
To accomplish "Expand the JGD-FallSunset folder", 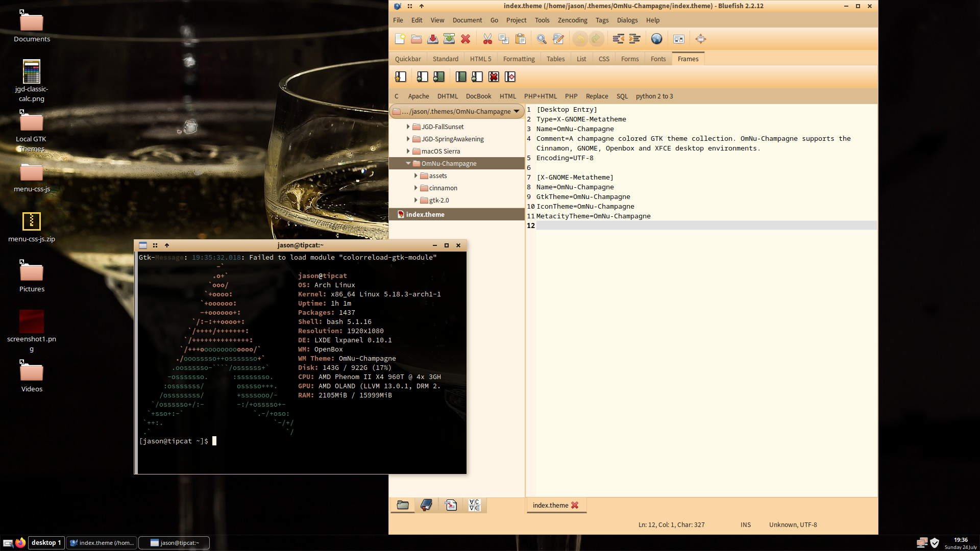I will pos(408,127).
